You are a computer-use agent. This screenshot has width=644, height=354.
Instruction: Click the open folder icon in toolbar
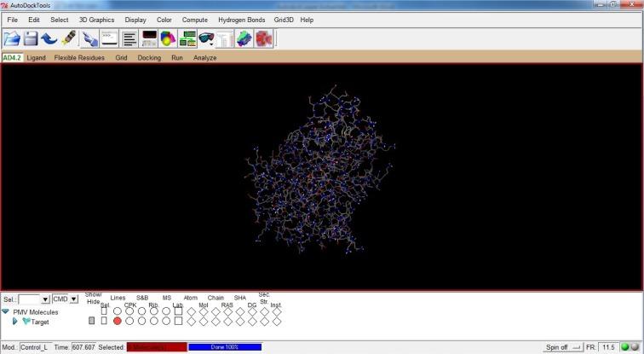click(x=12, y=38)
